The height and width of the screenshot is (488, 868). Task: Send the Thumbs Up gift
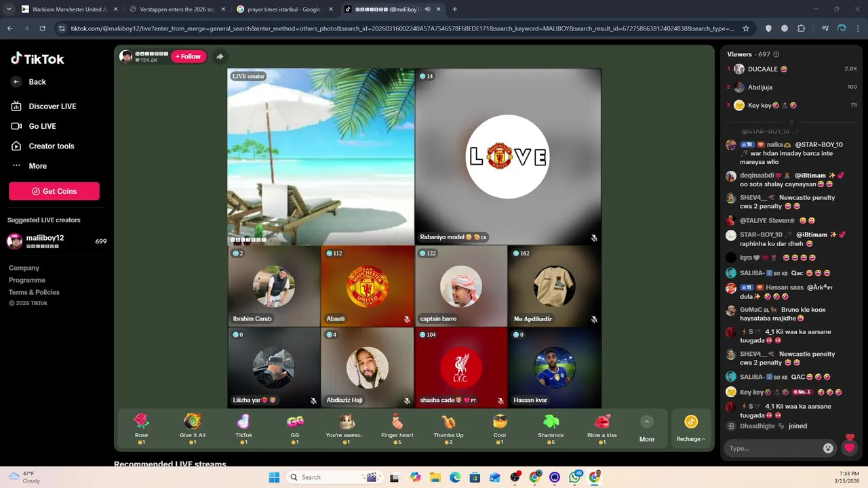click(x=448, y=429)
